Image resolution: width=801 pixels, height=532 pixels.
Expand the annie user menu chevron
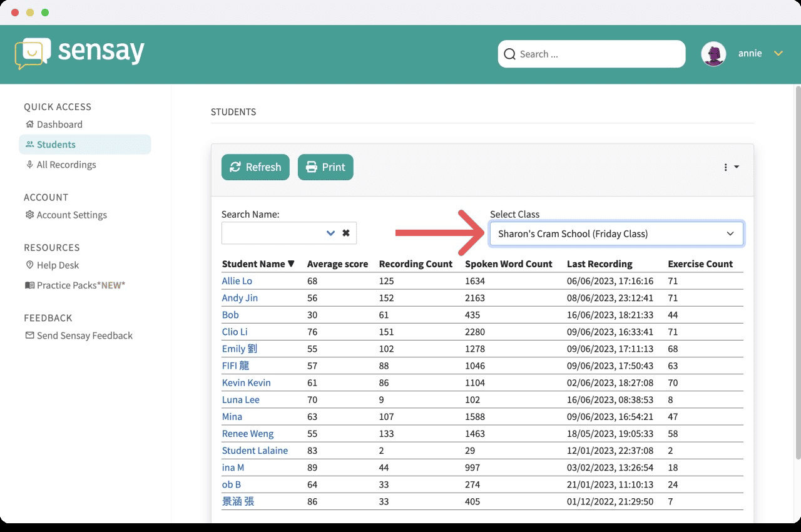(778, 54)
